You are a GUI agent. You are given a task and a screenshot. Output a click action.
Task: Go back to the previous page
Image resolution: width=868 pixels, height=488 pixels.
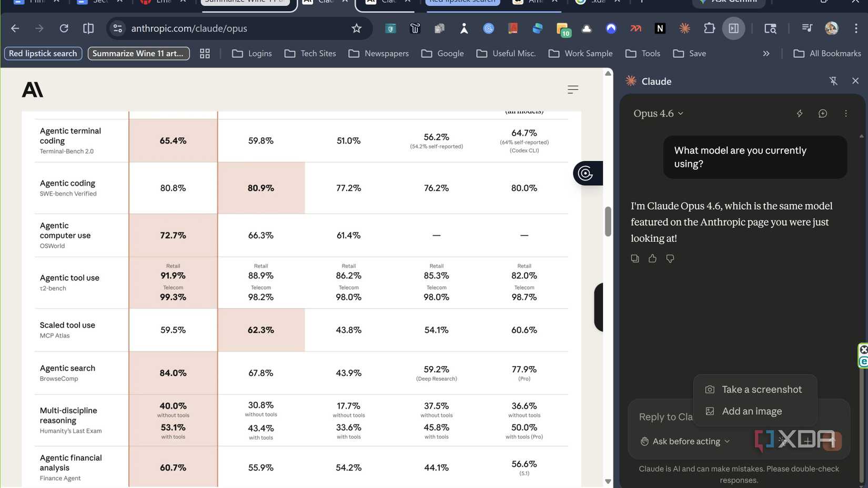click(x=15, y=28)
